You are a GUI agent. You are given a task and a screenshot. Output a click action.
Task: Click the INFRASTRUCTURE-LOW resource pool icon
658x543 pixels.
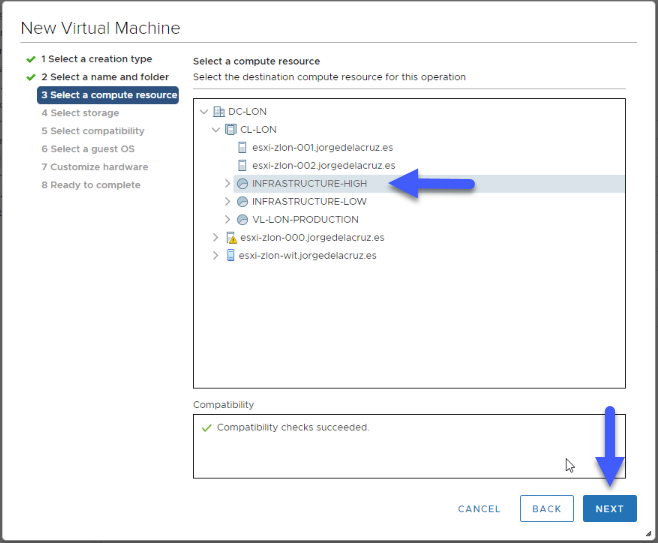click(243, 201)
